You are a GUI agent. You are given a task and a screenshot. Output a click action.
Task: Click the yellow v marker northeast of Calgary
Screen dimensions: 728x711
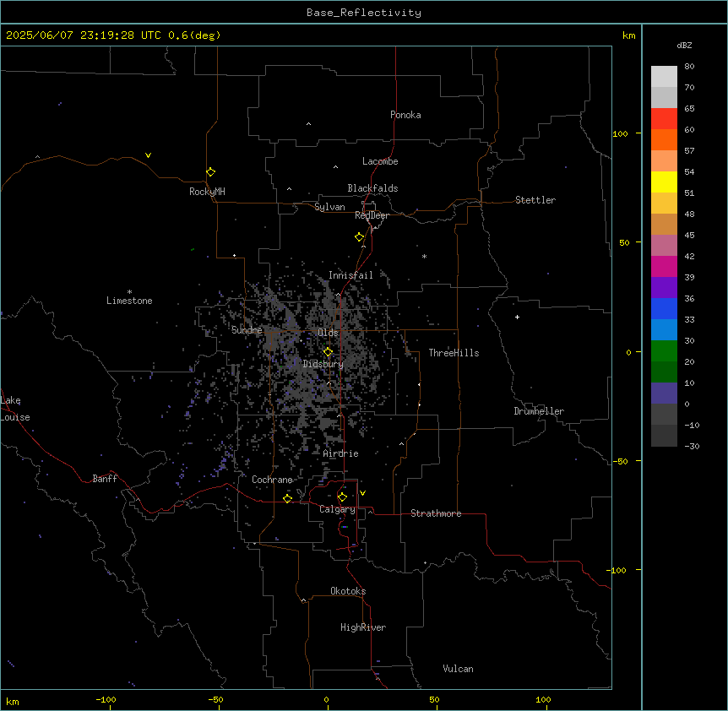[x=362, y=493]
